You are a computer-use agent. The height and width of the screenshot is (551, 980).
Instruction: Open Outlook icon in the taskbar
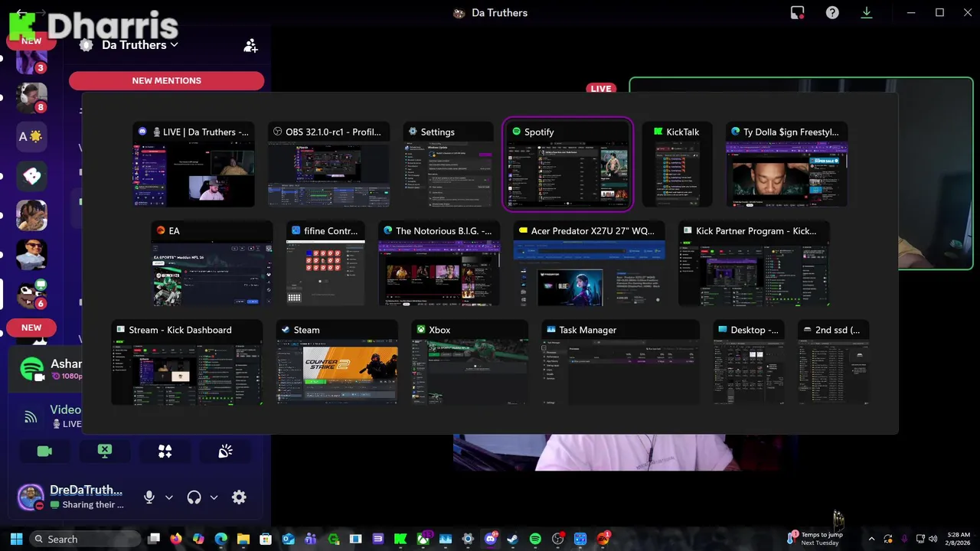[x=288, y=539]
